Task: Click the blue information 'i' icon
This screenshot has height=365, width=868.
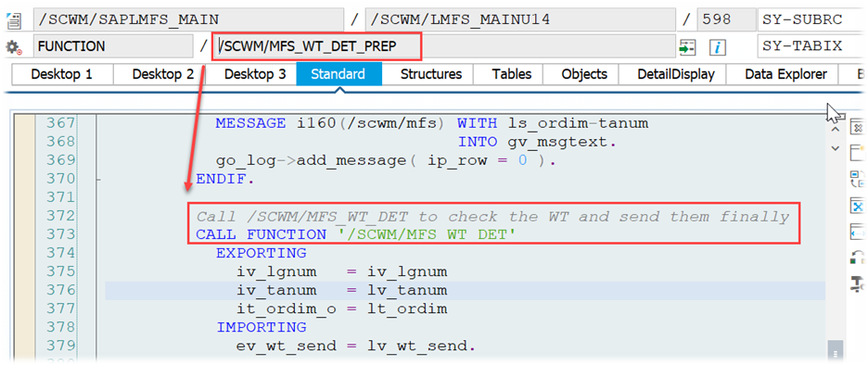Action: pos(718,47)
